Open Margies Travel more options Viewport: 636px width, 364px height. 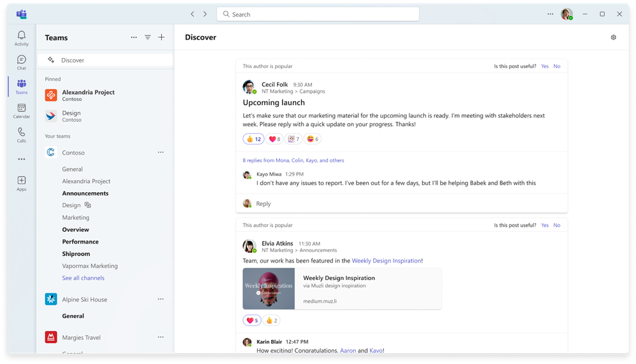click(160, 337)
